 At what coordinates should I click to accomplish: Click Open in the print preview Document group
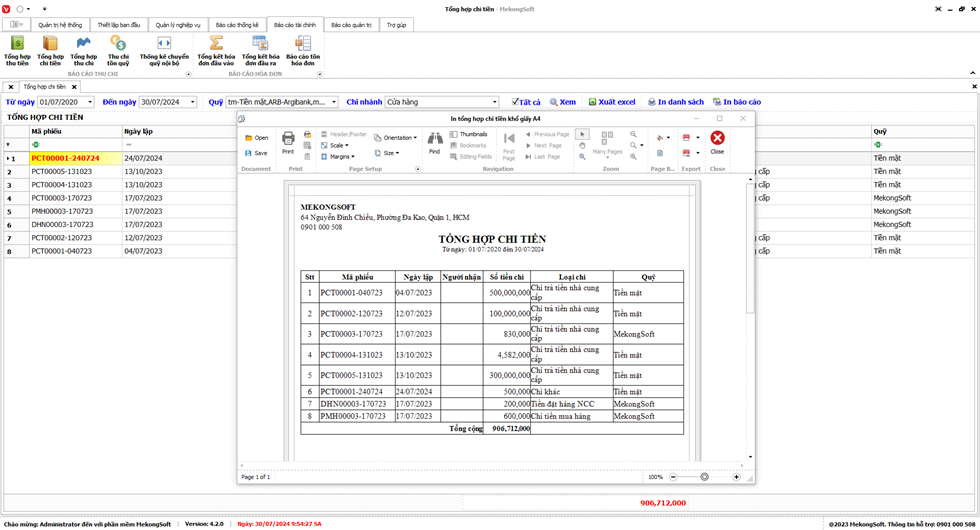(257, 138)
